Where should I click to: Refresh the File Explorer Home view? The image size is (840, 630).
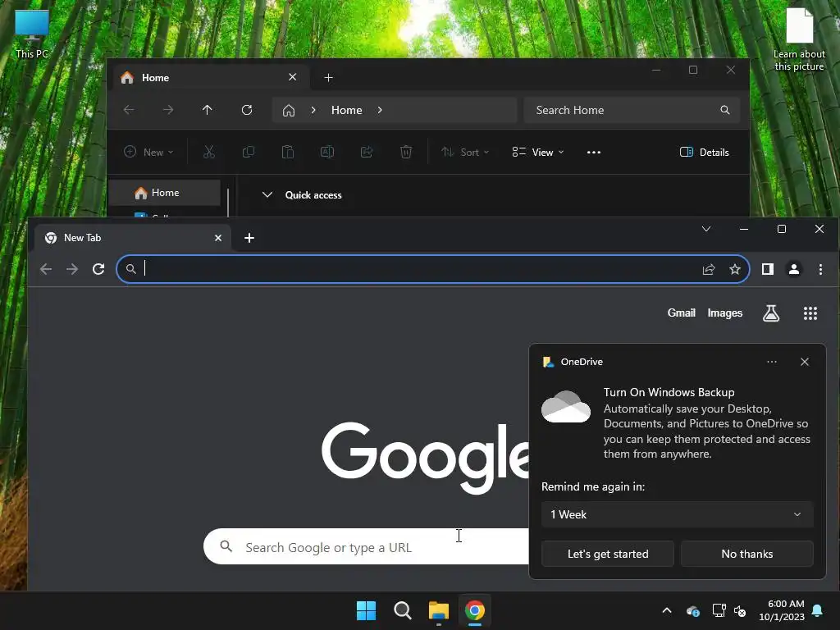point(247,110)
